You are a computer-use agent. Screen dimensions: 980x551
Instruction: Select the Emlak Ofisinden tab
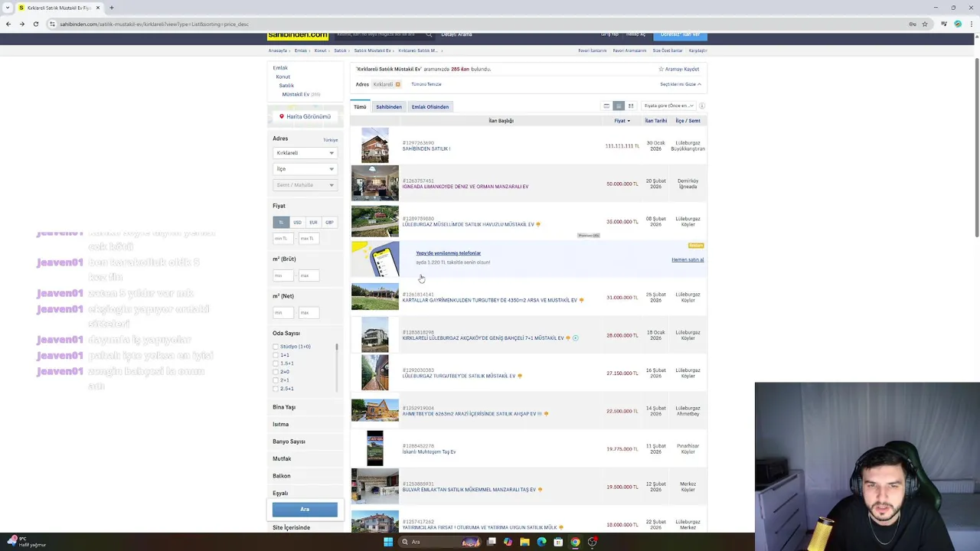(430, 106)
